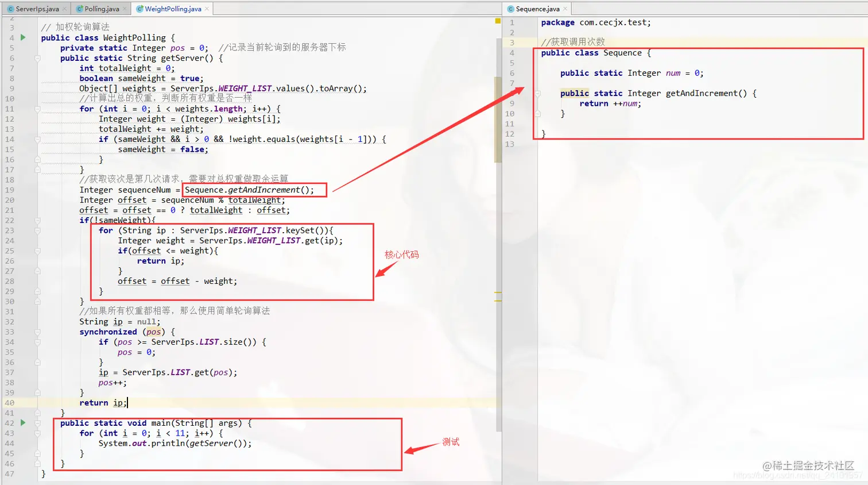Screen dimensions: 868x485
Task: Click the fold end marker at line 17
Action: point(37,170)
